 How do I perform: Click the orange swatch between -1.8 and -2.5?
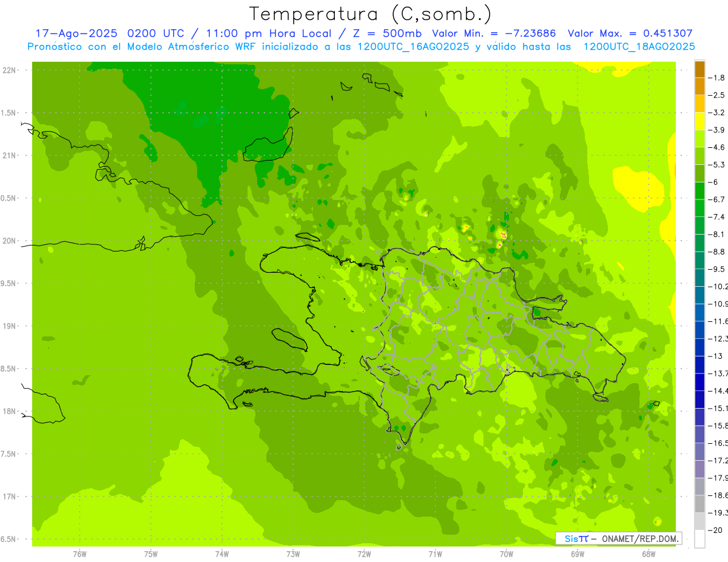pyautogui.click(x=699, y=87)
